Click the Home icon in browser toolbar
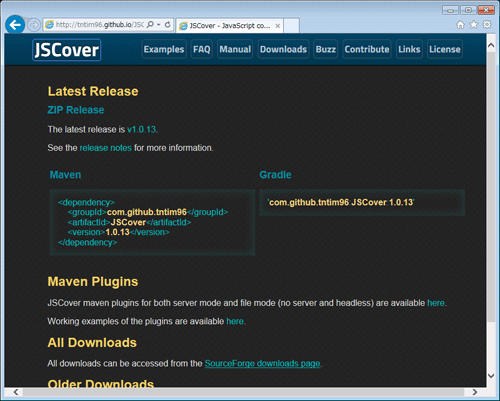 tap(460, 25)
